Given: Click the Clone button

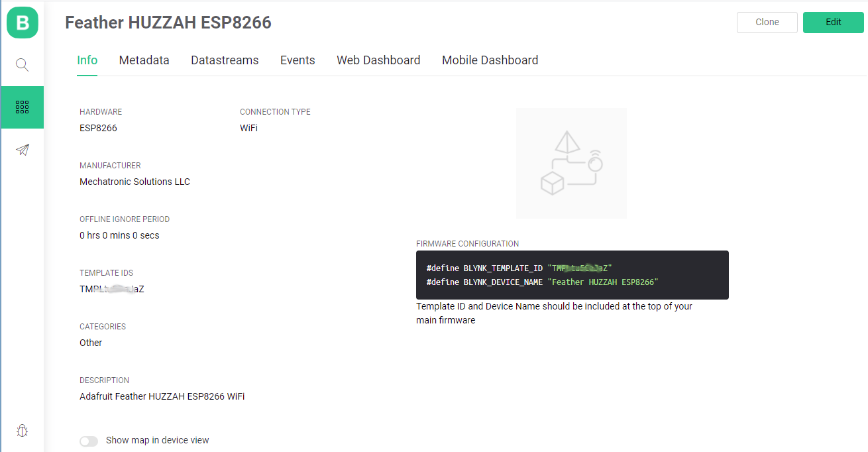Looking at the screenshot, I should click(x=767, y=23).
